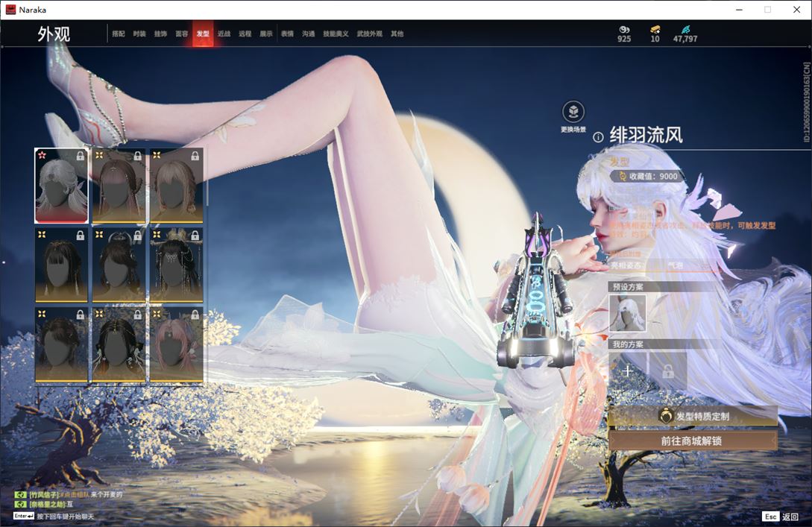Image resolution: width=812 pixels, height=527 pixels.
Task: Click the 收藏值: 9000 collection value badge
Action: pos(648,176)
